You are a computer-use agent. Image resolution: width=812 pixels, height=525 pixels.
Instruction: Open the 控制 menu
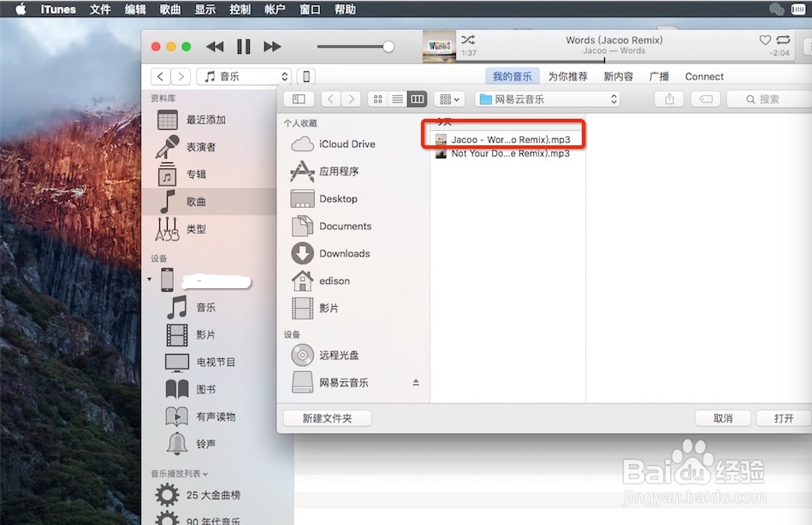click(240, 9)
